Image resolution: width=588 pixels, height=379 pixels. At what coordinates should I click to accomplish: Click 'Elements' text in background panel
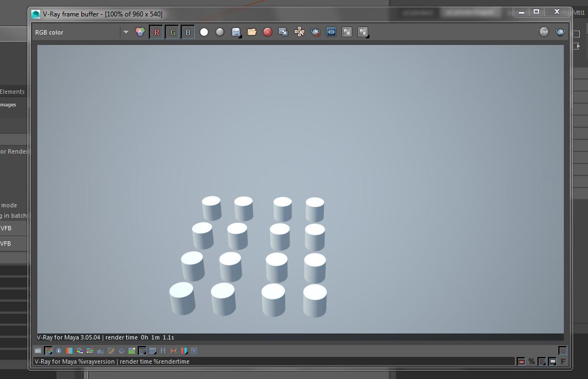pos(13,92)
